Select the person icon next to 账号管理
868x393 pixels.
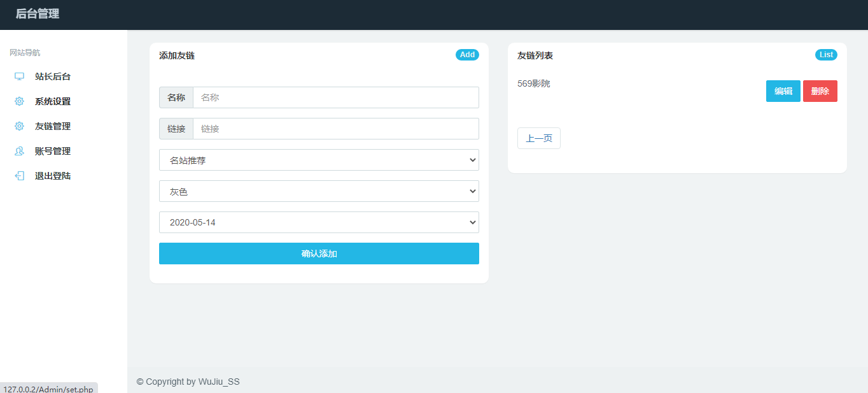pyautogui.click(x=19, y=151)
